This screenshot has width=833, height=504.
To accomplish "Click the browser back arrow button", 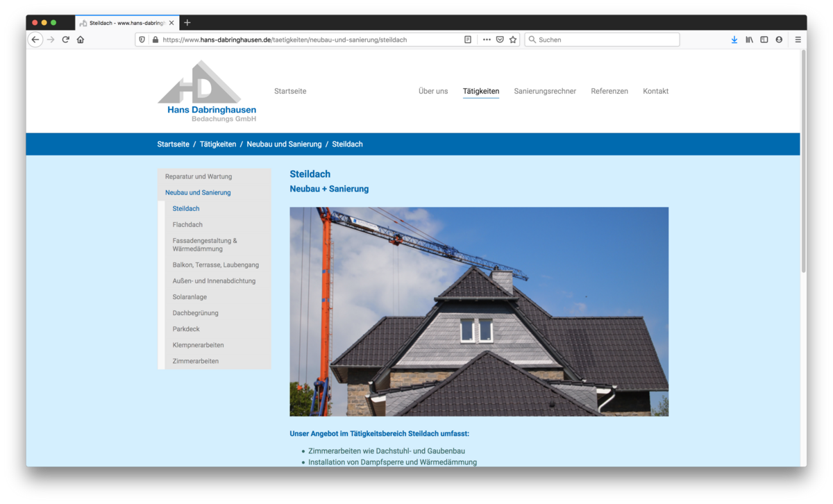I will click(x=35, y=40).
